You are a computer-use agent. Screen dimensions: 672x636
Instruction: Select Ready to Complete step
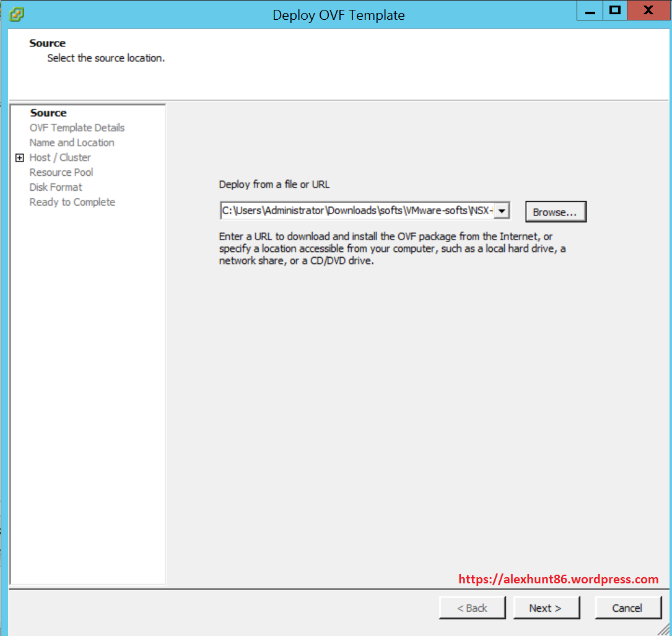pos(72,203)
